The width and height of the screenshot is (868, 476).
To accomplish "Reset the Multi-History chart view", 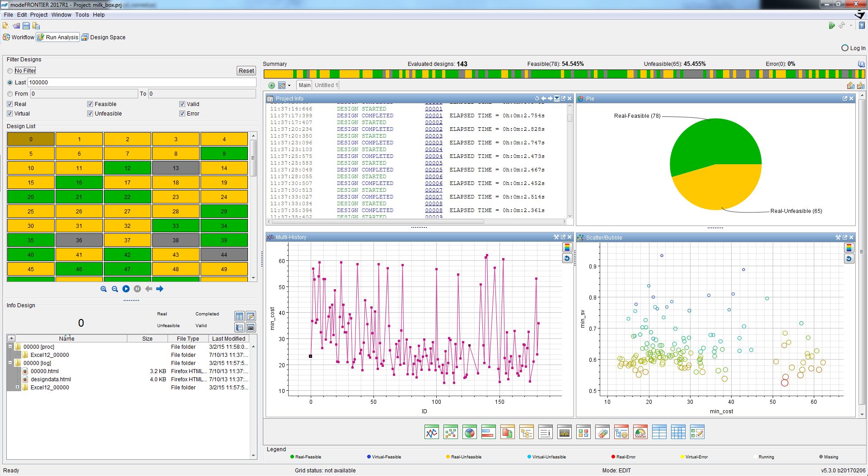I will tap(567, 258).
